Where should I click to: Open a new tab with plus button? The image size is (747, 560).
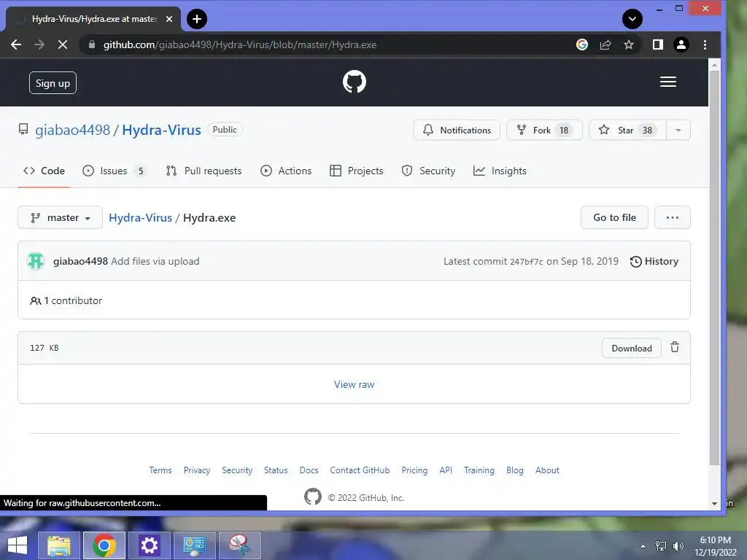(x=197, y=19)
